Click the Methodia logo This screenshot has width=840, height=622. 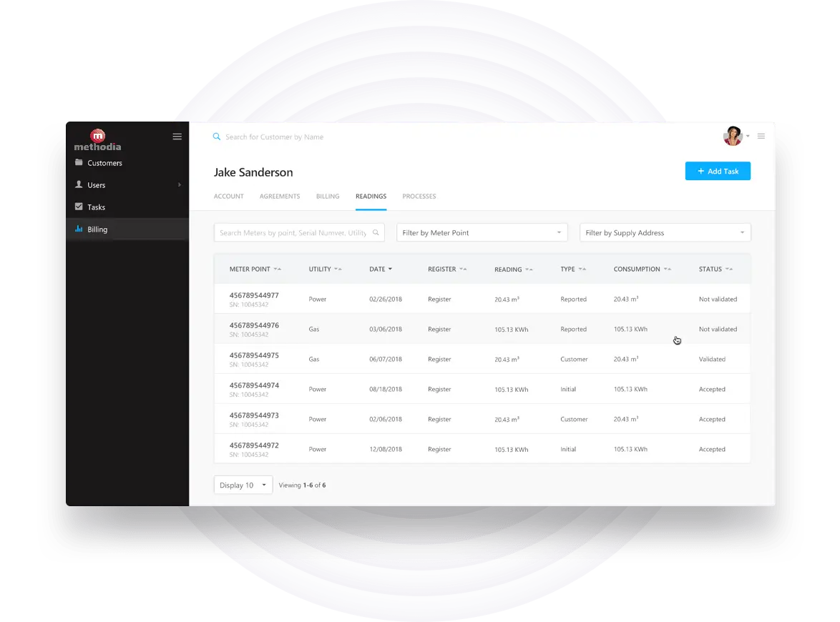[x=97, y=140]
